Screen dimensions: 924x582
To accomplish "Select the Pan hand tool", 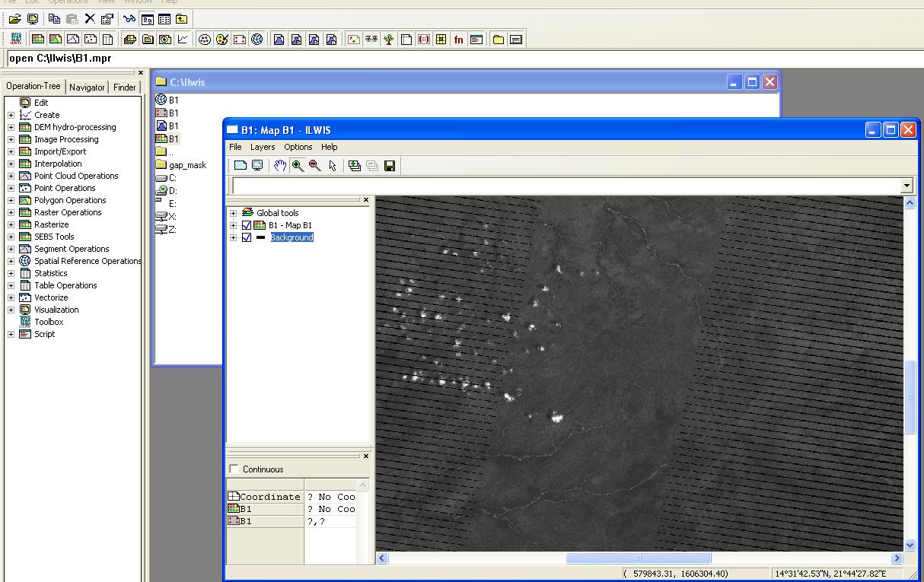I will point(280,166).
